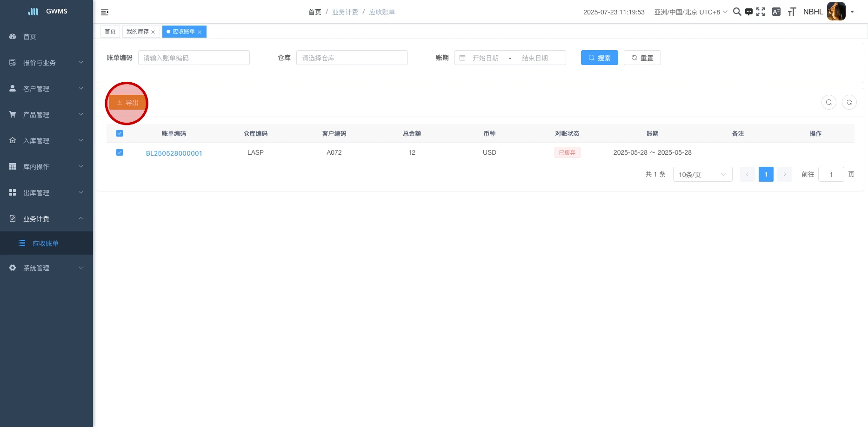This screenshot has height=427, width=868.
Task: Click the 账单编码 input field
Action: click(194, 58)
